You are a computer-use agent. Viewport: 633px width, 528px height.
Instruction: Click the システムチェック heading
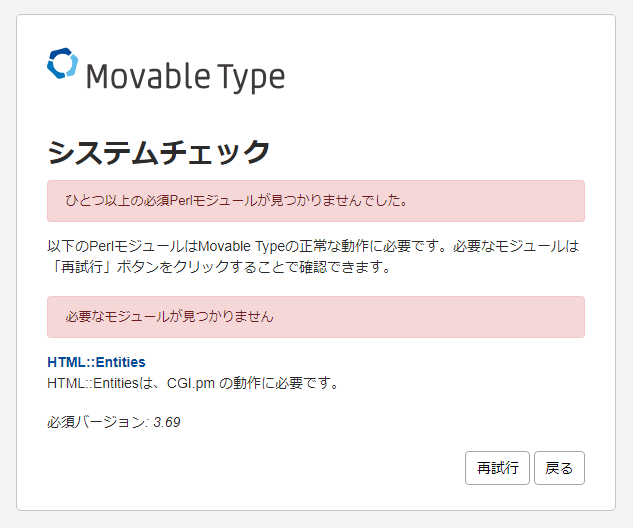point(158,153)
